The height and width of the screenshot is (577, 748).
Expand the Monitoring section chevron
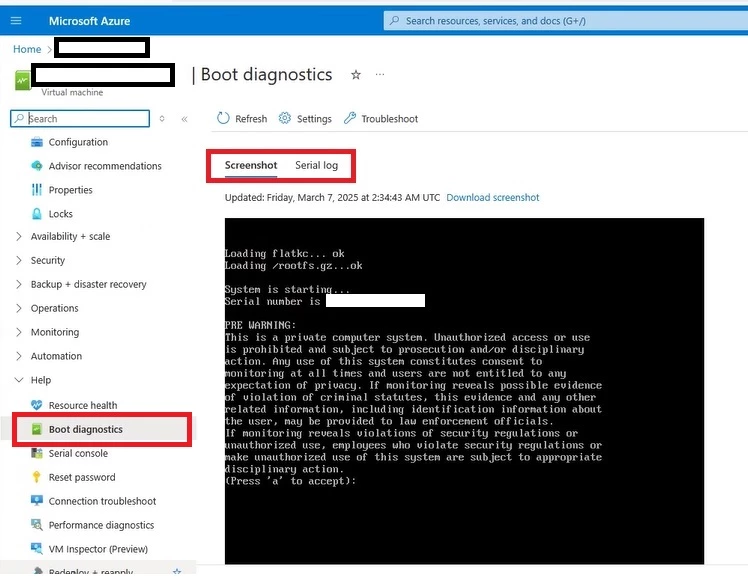pos(19,332)
